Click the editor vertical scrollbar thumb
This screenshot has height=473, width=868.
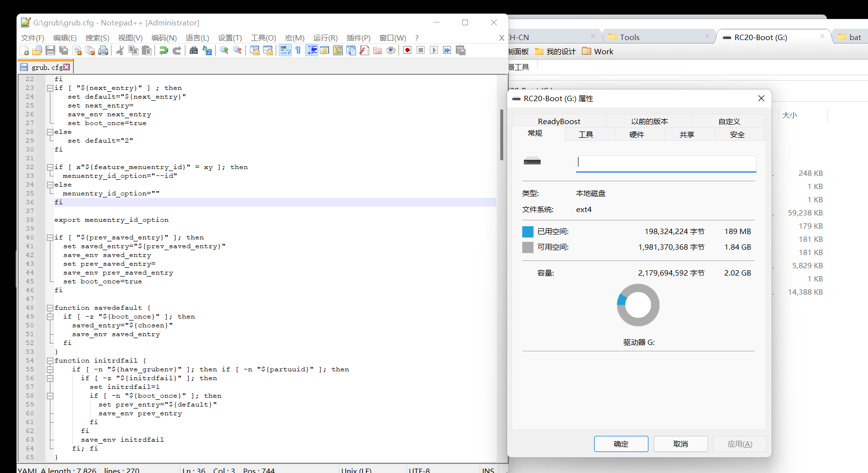pyautogui.click(x=501, y=134)
